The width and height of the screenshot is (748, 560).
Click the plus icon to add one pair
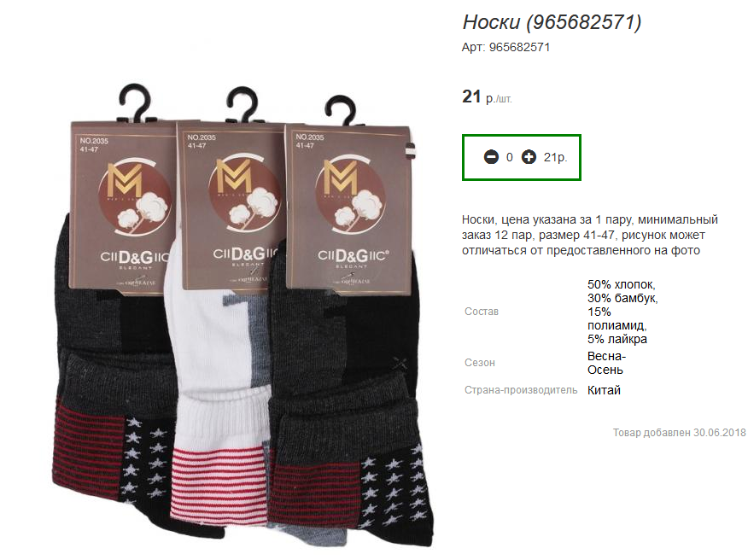pos(529,157)
